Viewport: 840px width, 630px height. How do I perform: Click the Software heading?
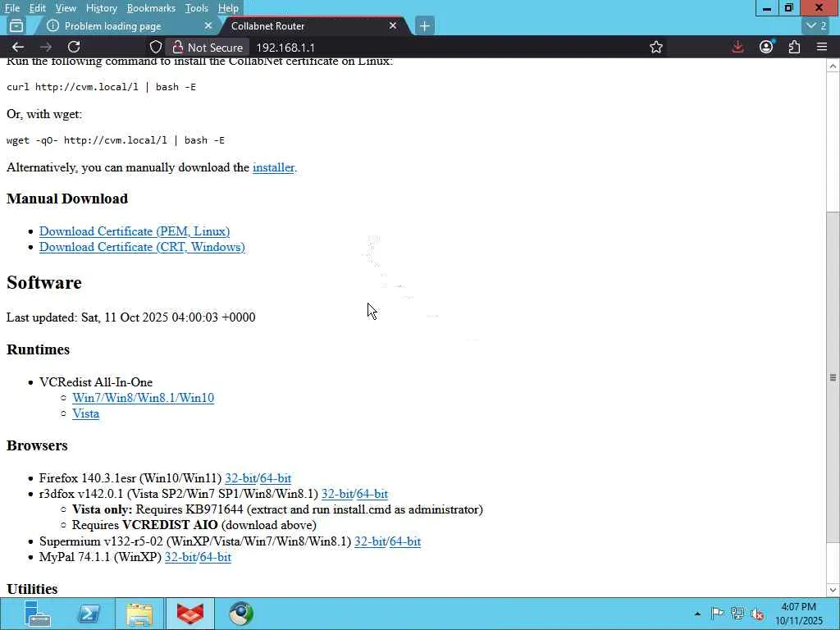coord(44,282)
